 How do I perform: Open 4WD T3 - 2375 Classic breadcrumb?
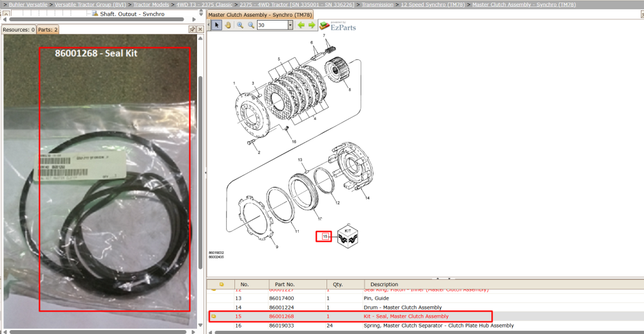coord(204,5)
